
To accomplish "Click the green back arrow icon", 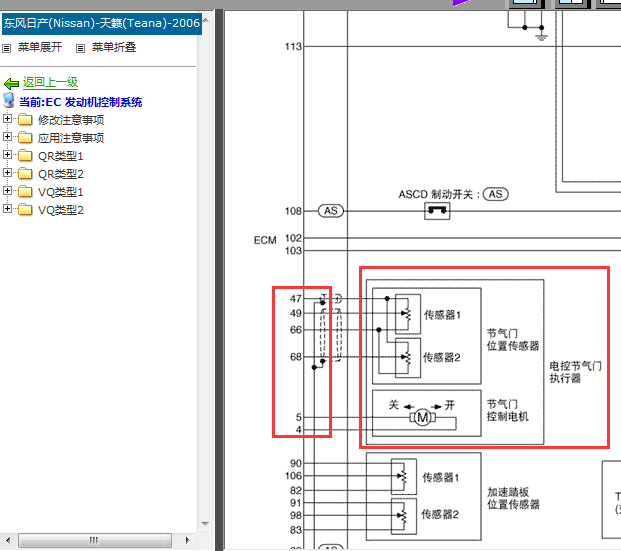I will coord(11,84).
